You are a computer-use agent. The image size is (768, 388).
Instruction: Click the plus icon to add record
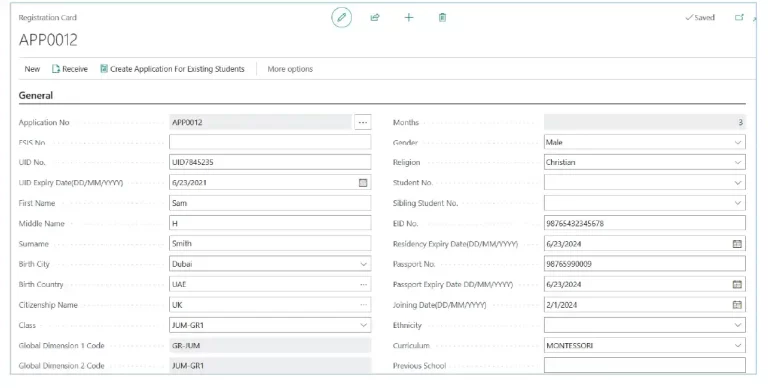[x=408, y=18]
